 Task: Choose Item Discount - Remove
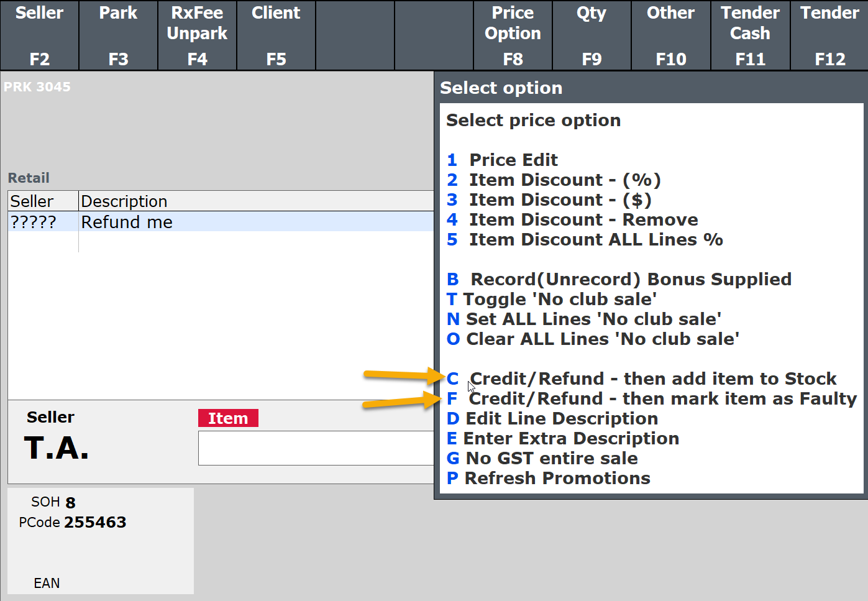(583, 220)
